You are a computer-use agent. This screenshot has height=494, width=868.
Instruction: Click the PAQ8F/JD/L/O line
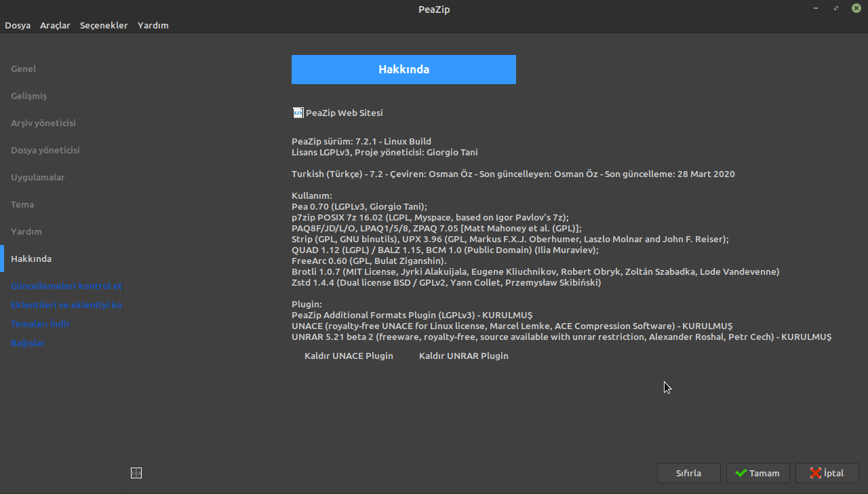[x=437, y=228]
